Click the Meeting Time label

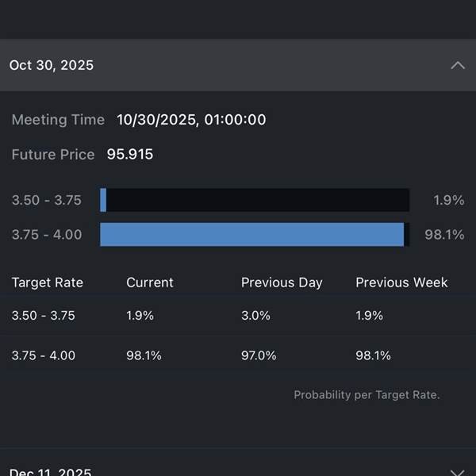coord(58,120)
